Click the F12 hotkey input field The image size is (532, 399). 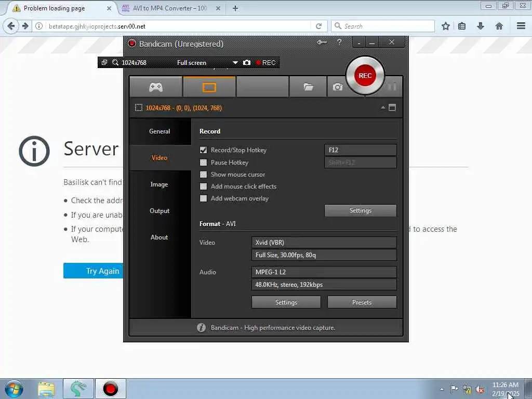tap(361, 150)
